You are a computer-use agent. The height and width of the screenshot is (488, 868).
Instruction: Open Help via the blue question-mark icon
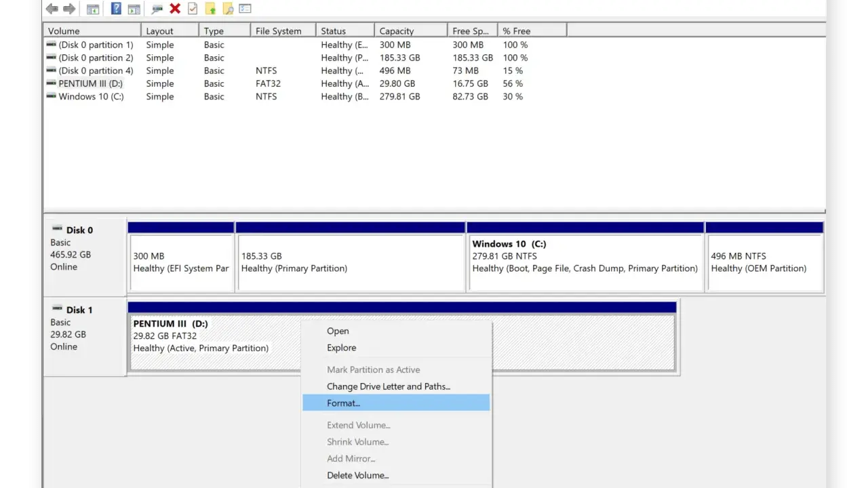click(116, 9)
